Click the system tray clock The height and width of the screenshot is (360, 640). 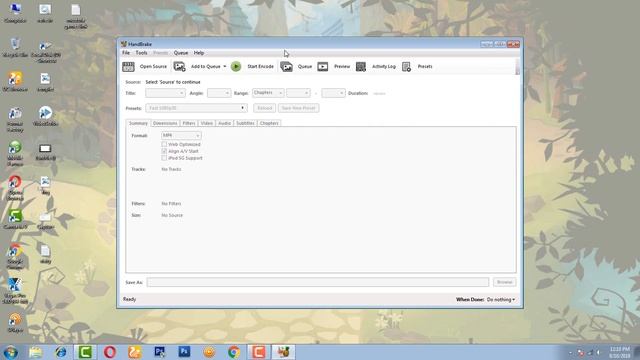pos(620,352)
